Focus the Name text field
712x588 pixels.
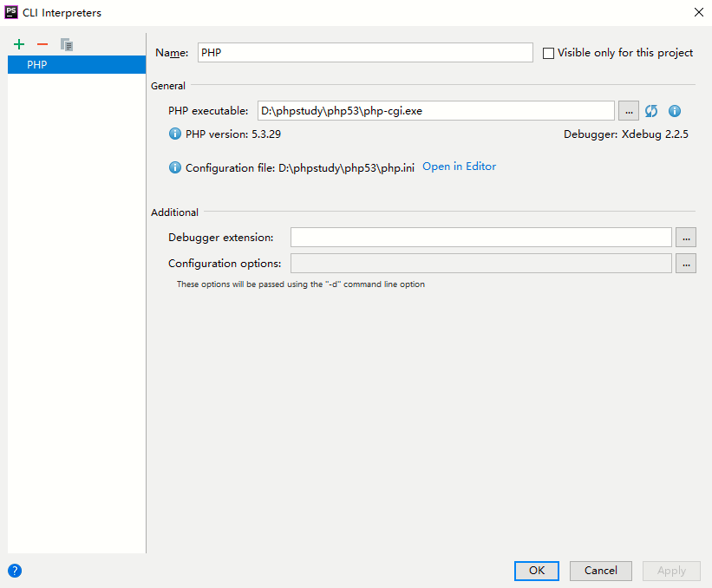coord(365,53)
